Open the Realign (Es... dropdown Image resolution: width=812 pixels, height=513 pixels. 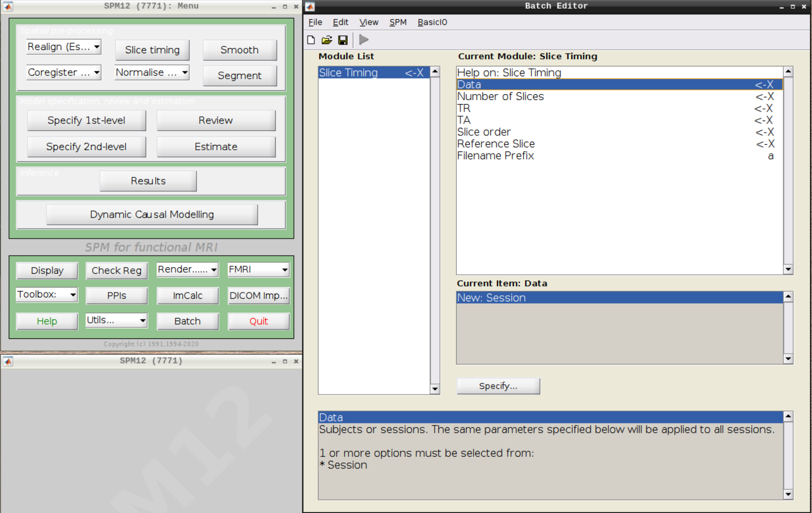click(64, 47)
